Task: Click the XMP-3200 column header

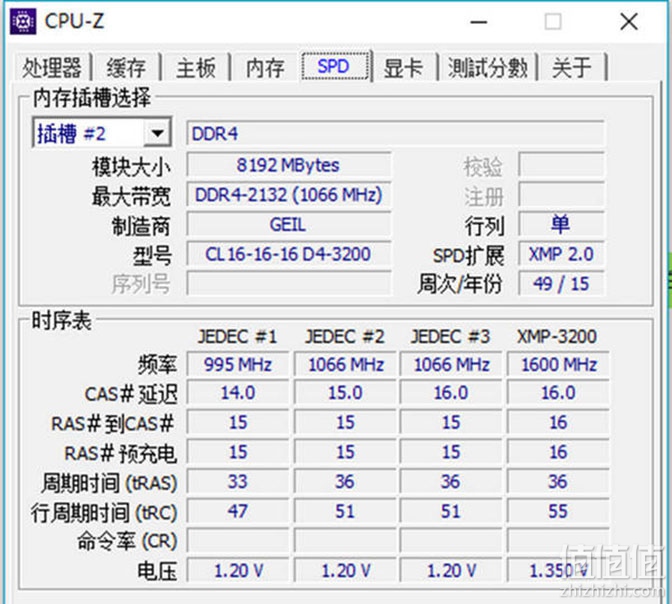Action: click(x=557, y=337)
